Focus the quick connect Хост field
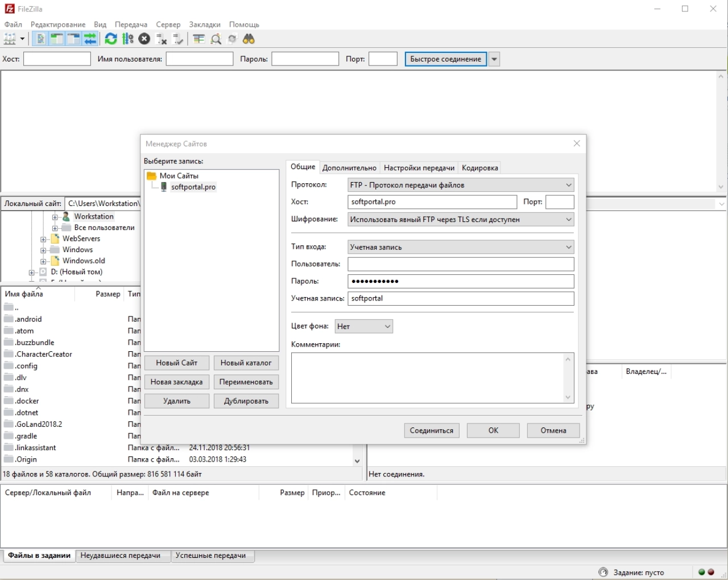The height and width of the screenshot is (580, 728). [x=57, y=59]
